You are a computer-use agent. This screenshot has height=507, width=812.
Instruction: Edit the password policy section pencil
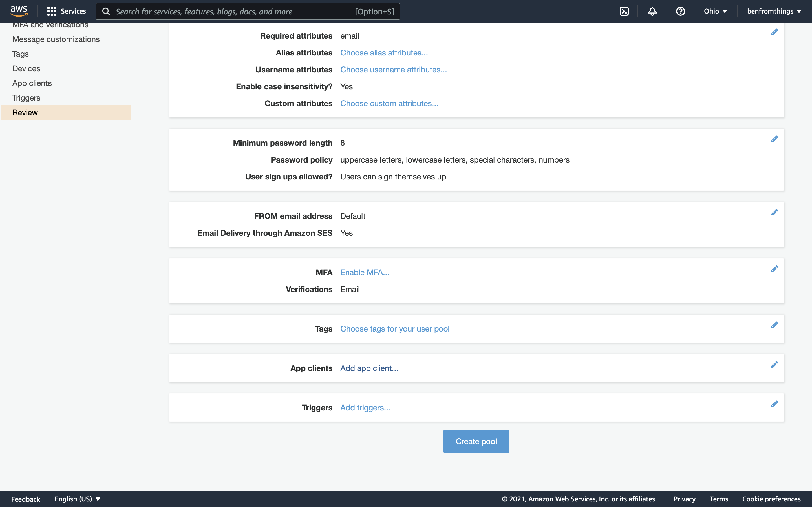click(775, 139)
